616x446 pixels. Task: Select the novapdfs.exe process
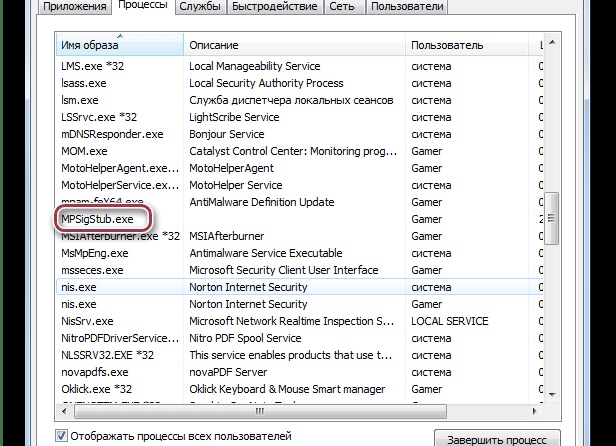coord(300,372)
